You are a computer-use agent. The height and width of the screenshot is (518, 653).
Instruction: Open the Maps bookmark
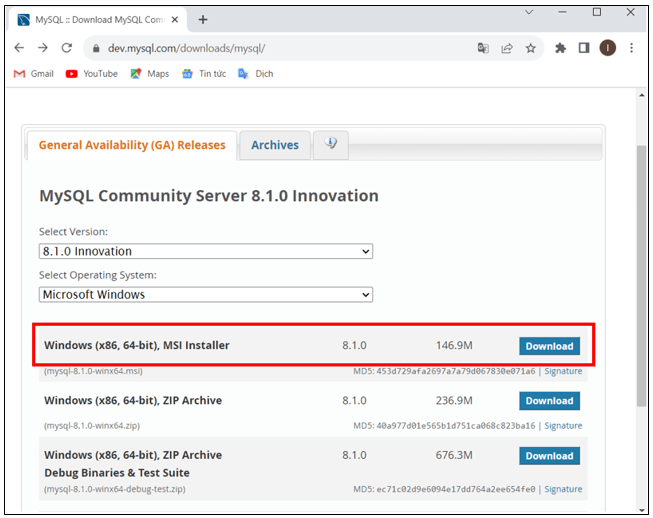coord(150,73)
